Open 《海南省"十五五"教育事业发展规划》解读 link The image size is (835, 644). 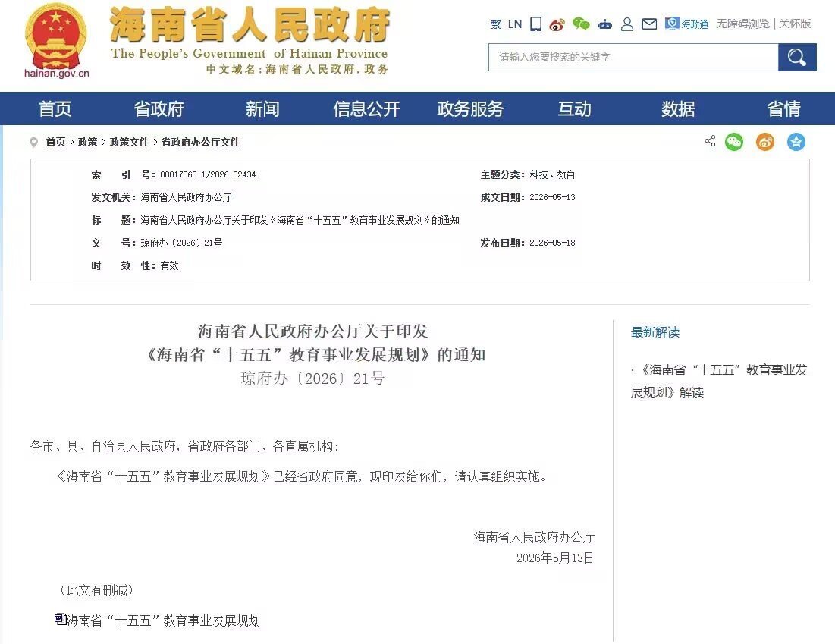(x=719, y=381)
